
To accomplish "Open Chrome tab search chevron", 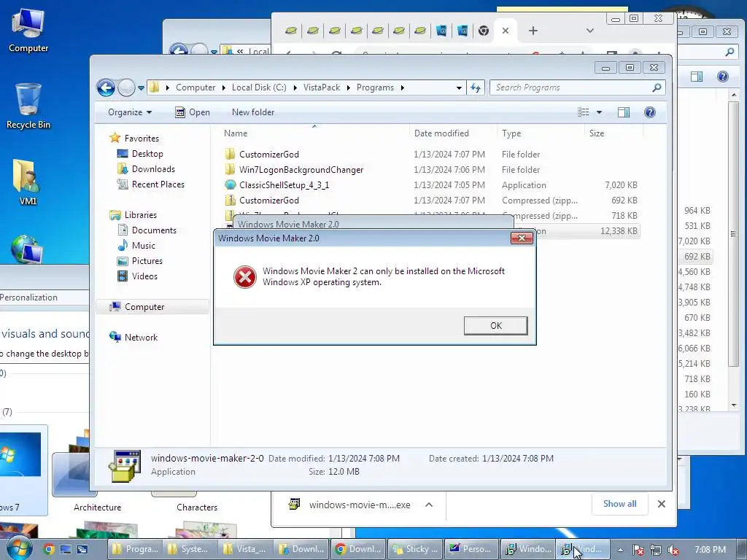I will tap(589, 31).
